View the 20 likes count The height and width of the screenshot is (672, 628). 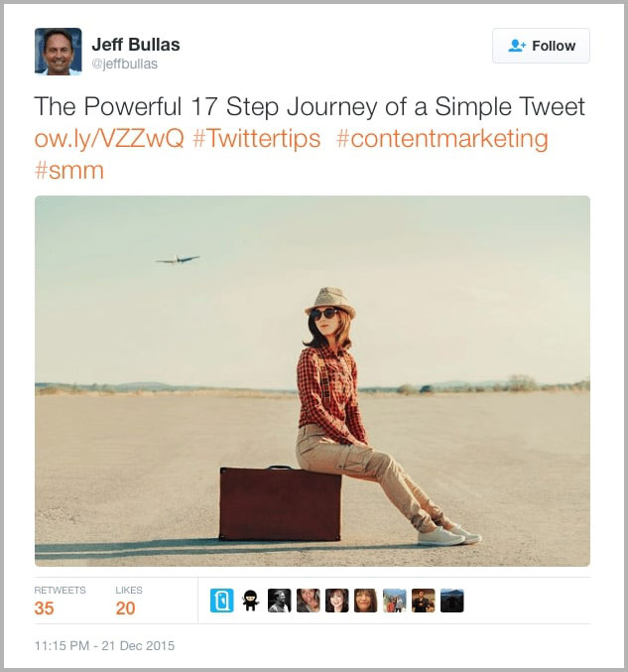126,608
